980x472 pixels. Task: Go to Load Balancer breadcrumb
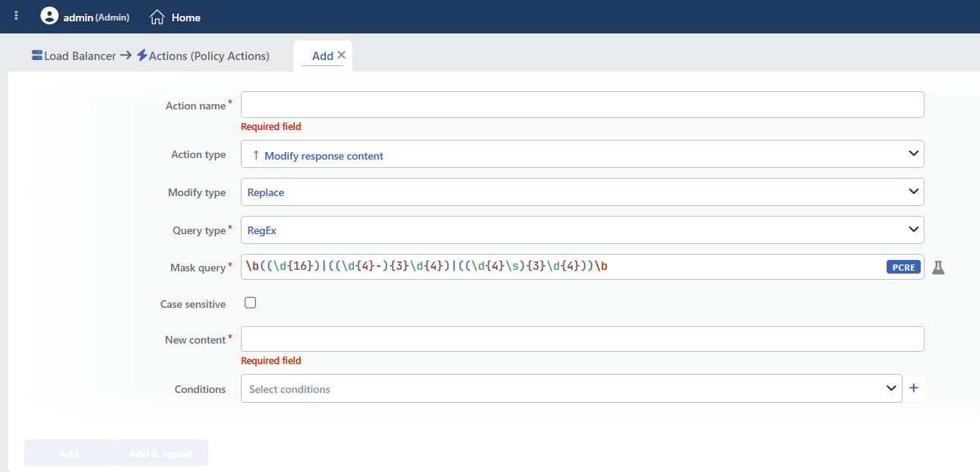[80, 55]
